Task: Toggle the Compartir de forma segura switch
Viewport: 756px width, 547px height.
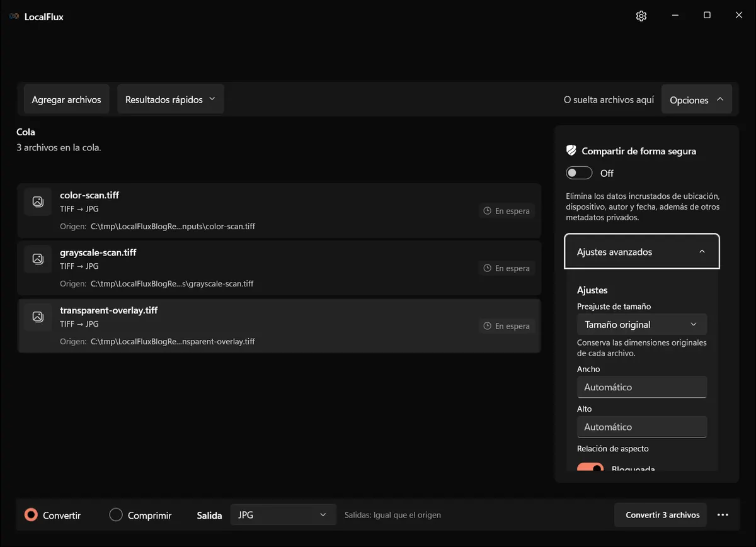Action: coord(579,173)
